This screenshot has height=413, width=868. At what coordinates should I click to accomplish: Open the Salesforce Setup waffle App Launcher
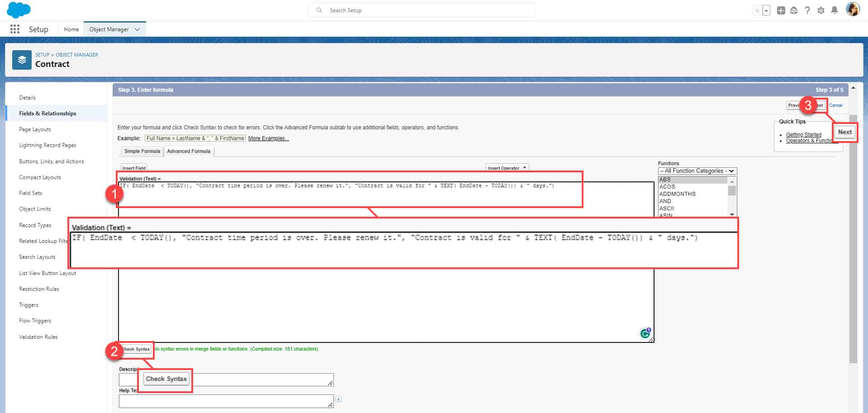[x=14, y=29]
